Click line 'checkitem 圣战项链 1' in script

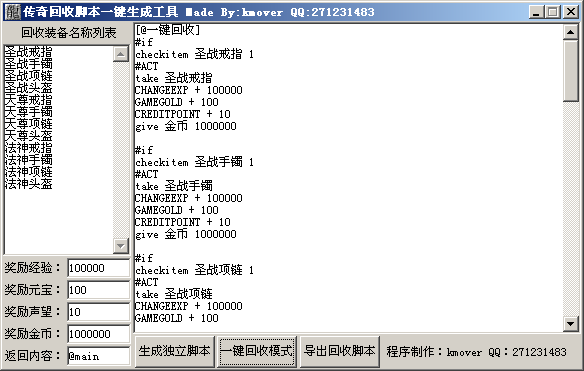(194, 270)
